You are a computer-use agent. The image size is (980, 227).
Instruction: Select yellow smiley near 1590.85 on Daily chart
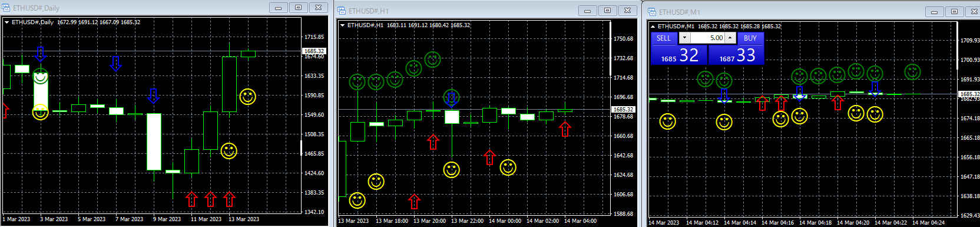click(x=248, y=97)
